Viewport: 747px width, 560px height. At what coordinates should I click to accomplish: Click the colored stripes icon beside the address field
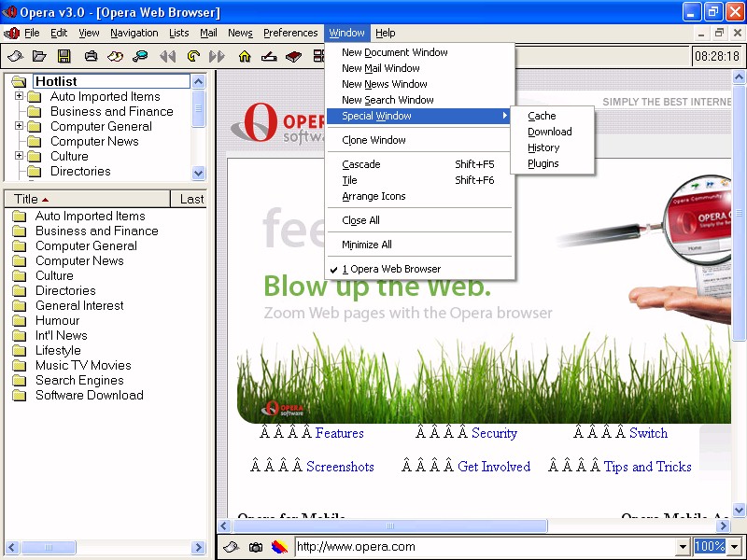click(279, 547)
